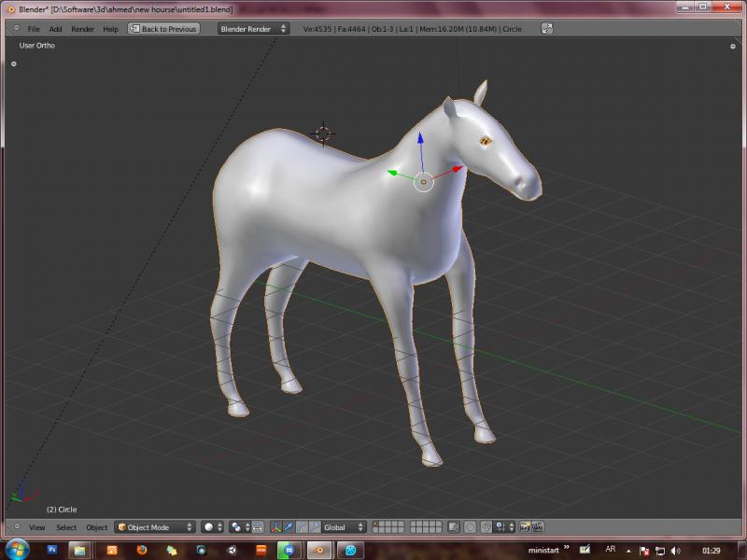Click the taskbar clock showing 01:29
This screenshot has height=560, width=747.
pyautogui.click(x=711, y=551)
